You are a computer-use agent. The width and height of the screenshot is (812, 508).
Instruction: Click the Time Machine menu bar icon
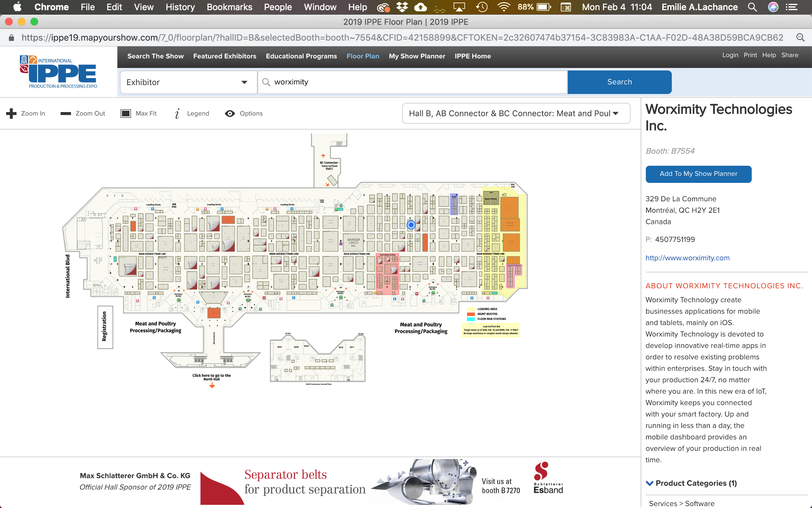click(x=482, y=7)
